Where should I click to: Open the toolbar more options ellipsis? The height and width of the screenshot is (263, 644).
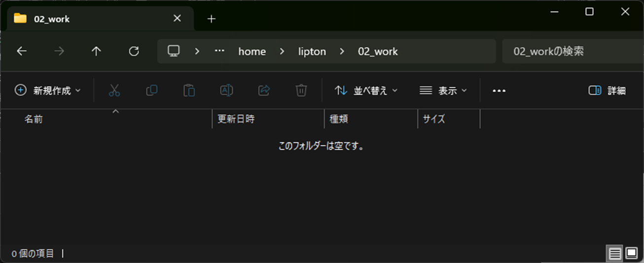[499, 91]
